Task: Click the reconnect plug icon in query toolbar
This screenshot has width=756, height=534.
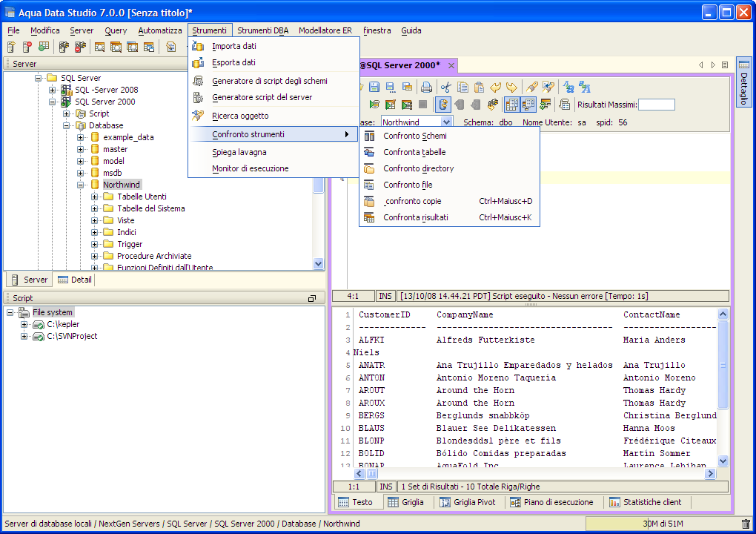Action: point(492,104)
